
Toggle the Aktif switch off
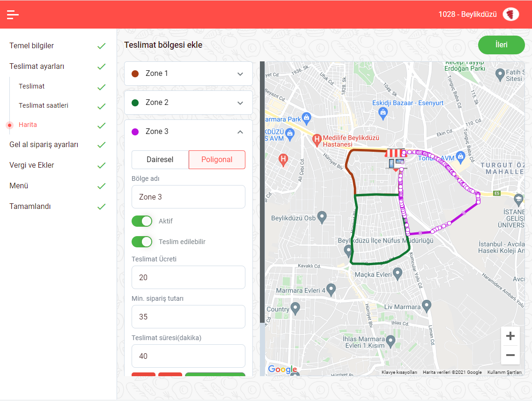[x=142, y=221]
